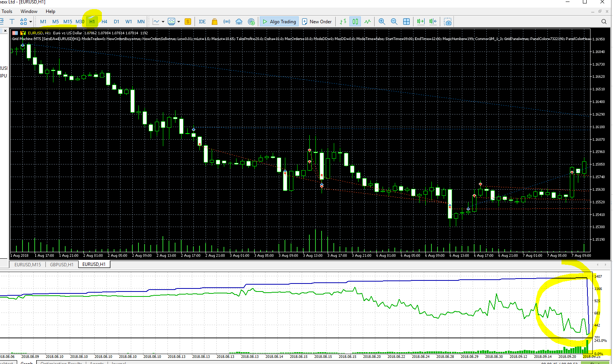Enable chart auto scroll to end
613x364 pixels.
point(420,22)
